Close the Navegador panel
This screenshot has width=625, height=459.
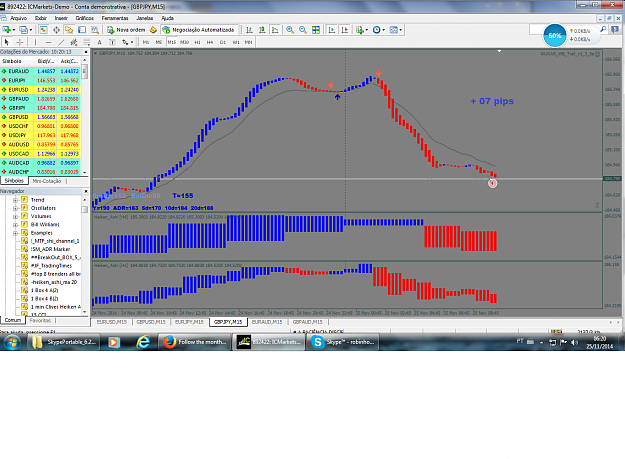[85, 192]
